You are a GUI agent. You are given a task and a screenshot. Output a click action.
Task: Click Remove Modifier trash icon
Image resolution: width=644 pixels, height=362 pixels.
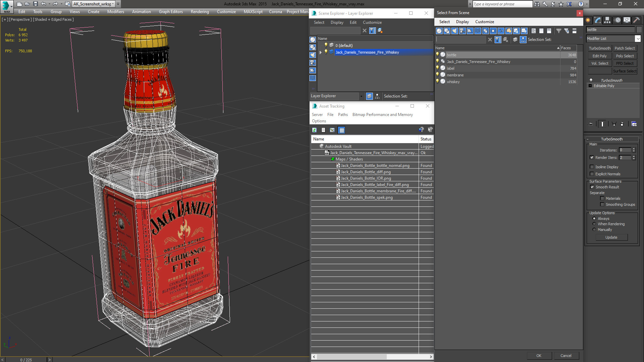[x=622, y=124]
